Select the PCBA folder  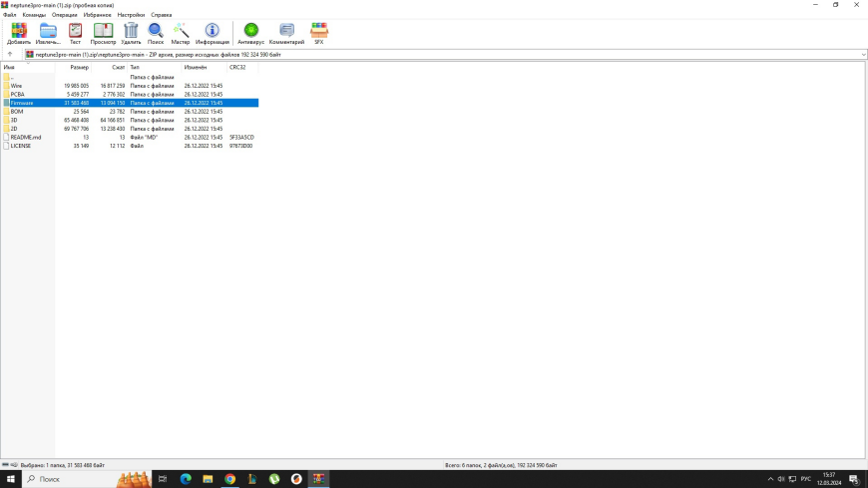click(x=130, y=95)
